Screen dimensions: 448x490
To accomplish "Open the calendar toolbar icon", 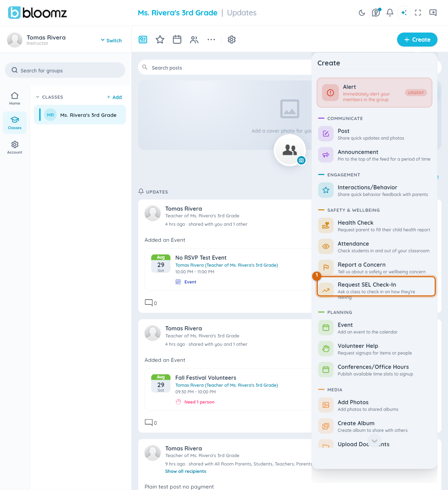I will pos(177,40).
